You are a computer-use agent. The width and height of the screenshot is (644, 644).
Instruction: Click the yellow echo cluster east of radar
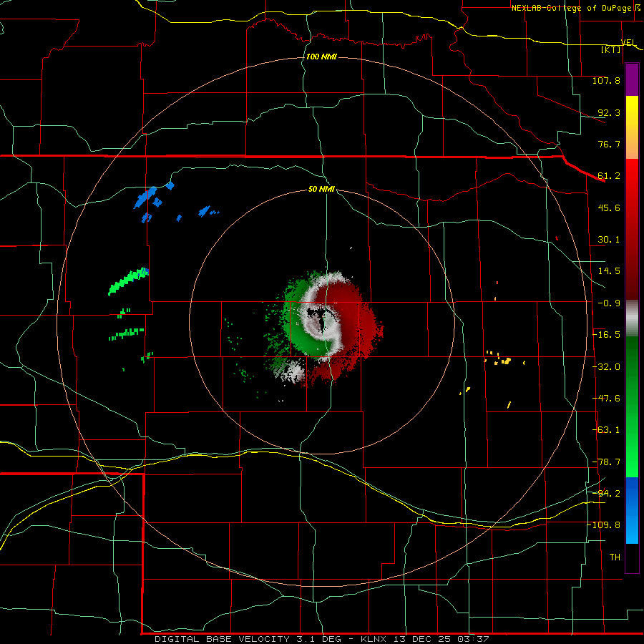[505, 361]
